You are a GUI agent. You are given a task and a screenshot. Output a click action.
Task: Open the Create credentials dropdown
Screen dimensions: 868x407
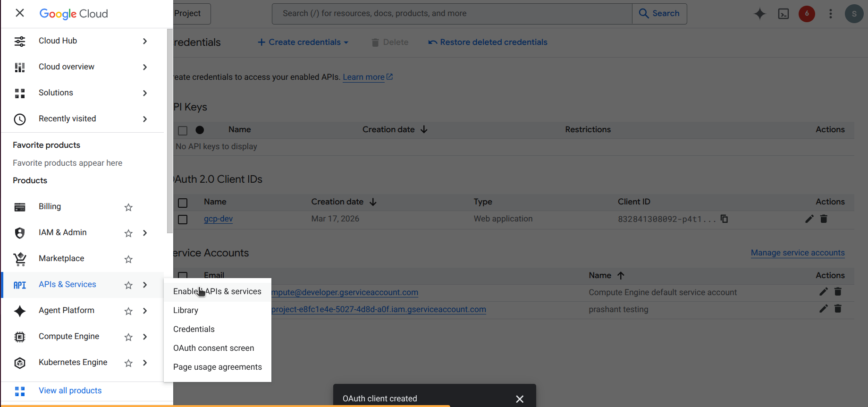(303, 42)
